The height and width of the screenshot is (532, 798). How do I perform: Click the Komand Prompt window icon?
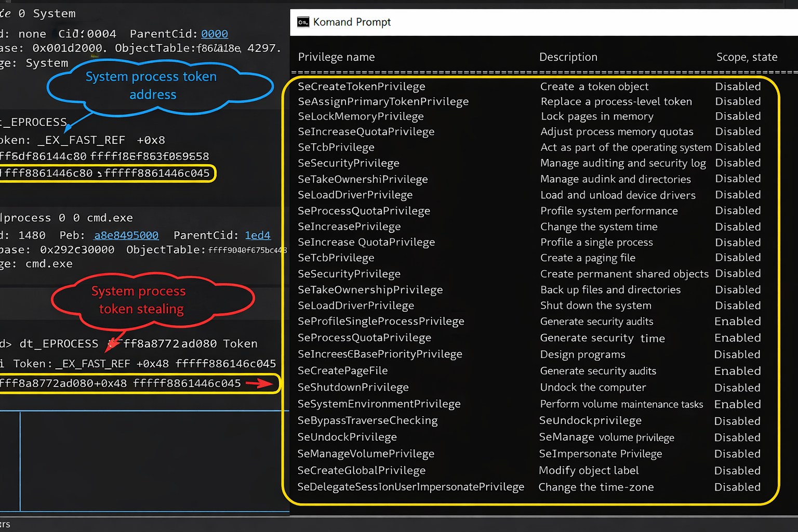(x=303, y=22)
